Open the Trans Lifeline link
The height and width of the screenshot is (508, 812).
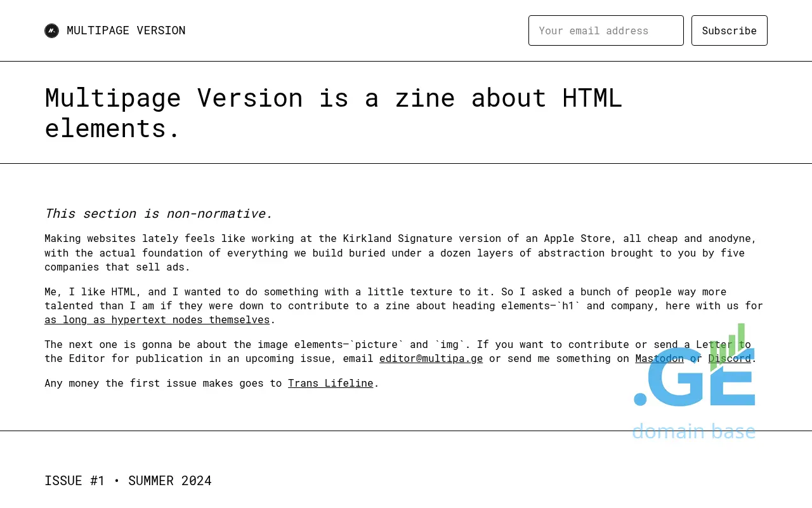click(x=331, y=383)
